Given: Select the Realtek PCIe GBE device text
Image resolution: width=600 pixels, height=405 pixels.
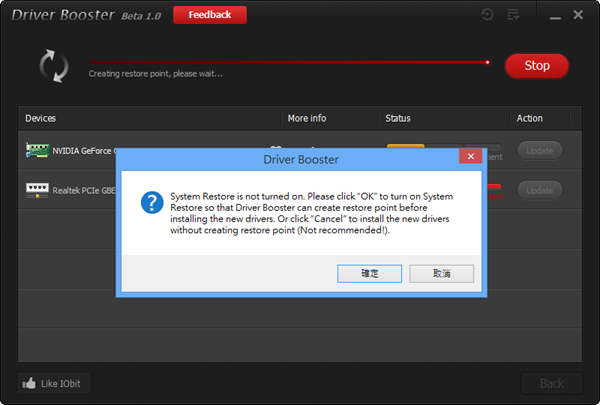Looking at the screenshot, I should (x=84, y=191).
